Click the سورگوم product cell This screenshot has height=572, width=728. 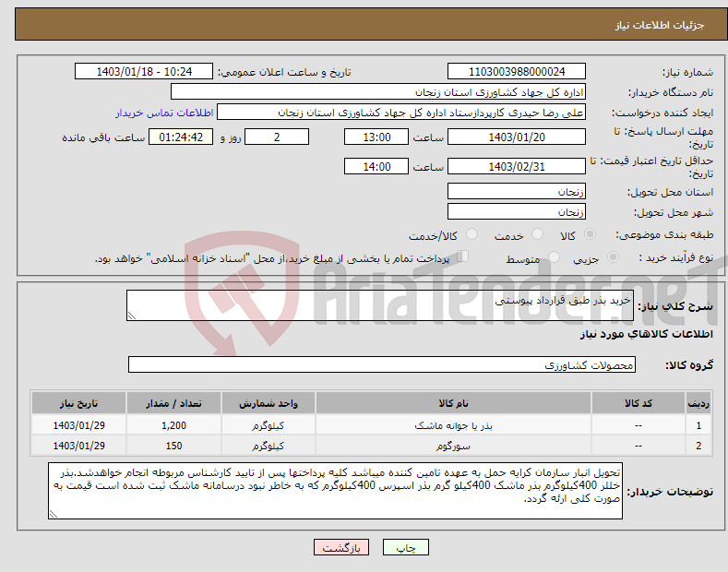(453, 446)
